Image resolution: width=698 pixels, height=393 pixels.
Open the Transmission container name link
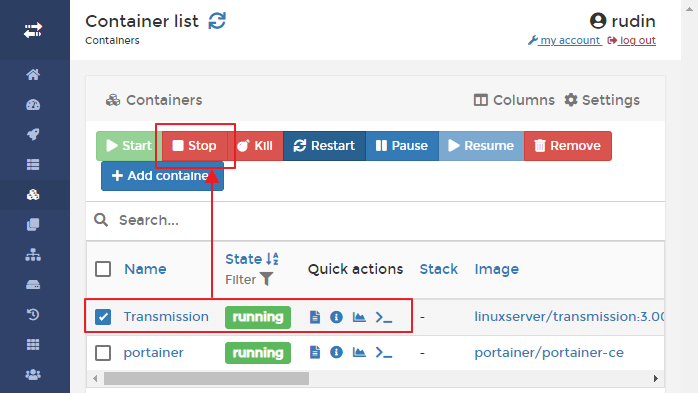tap(166, 316)
